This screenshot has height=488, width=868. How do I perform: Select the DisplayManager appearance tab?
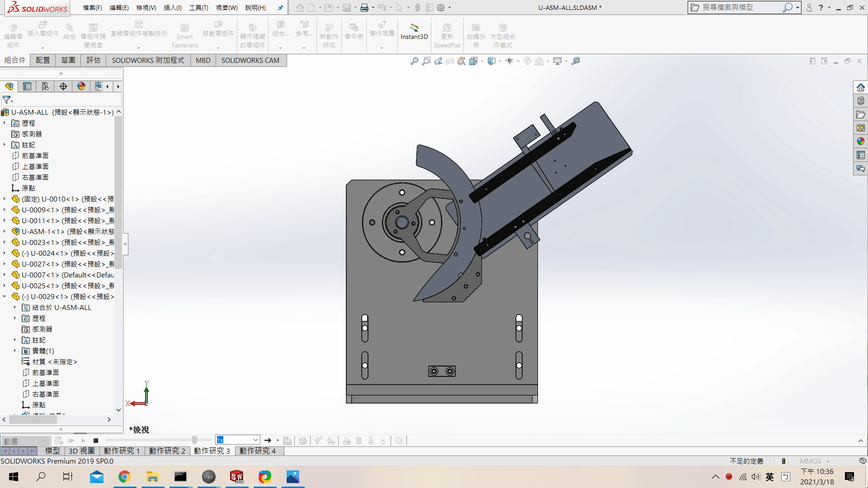(81, 86)
